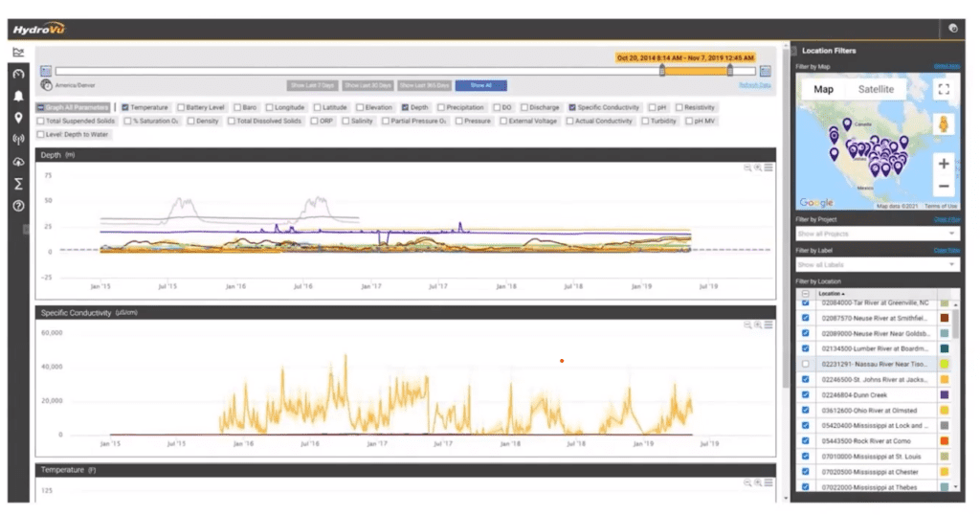Viewport: 980px width, 515px height.
Task: Click the account icon in the top bar
Action: point(952,28)
